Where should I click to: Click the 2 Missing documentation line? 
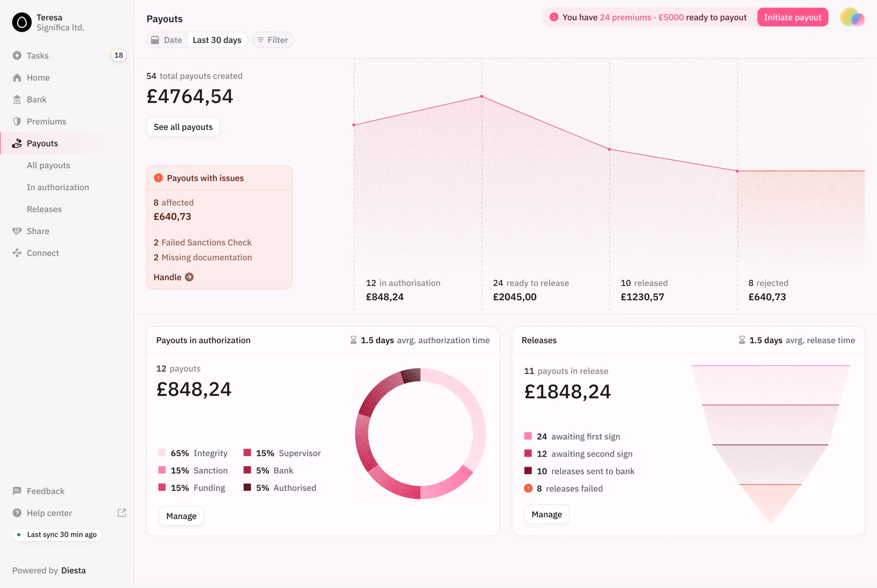pyautogui.click(x=203, y=257)
